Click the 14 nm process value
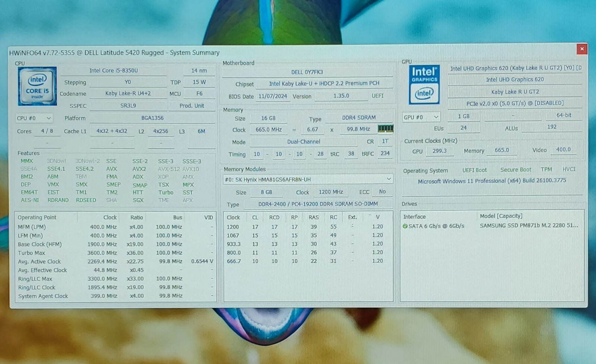 (x=199, y=70)
